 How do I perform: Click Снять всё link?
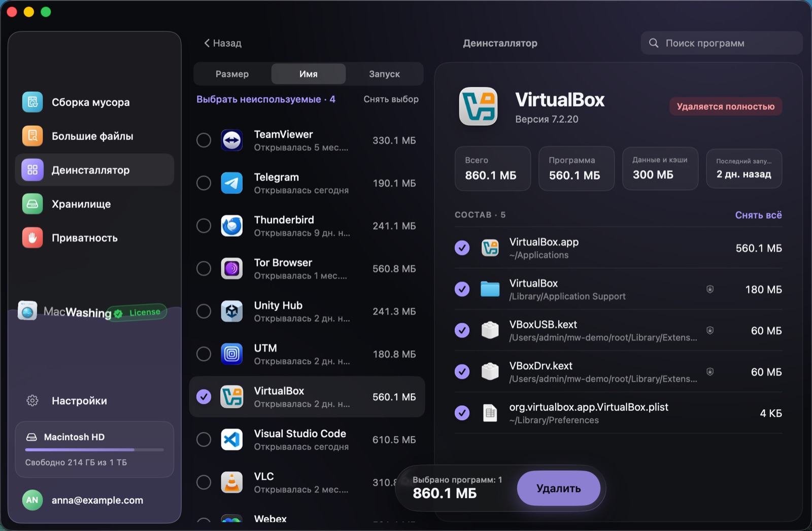coord(758,215)
